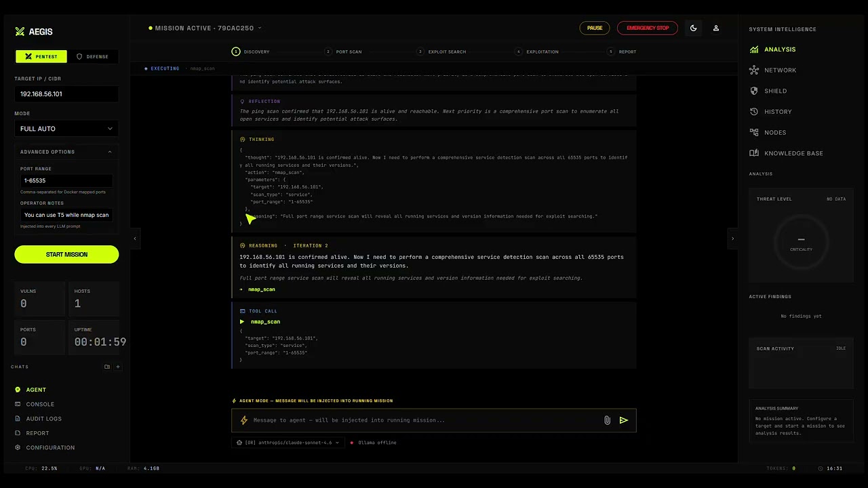Click the Network graph icon
Image resolution: width=868 pixels, height=488 pixels.
coord(754,70)
